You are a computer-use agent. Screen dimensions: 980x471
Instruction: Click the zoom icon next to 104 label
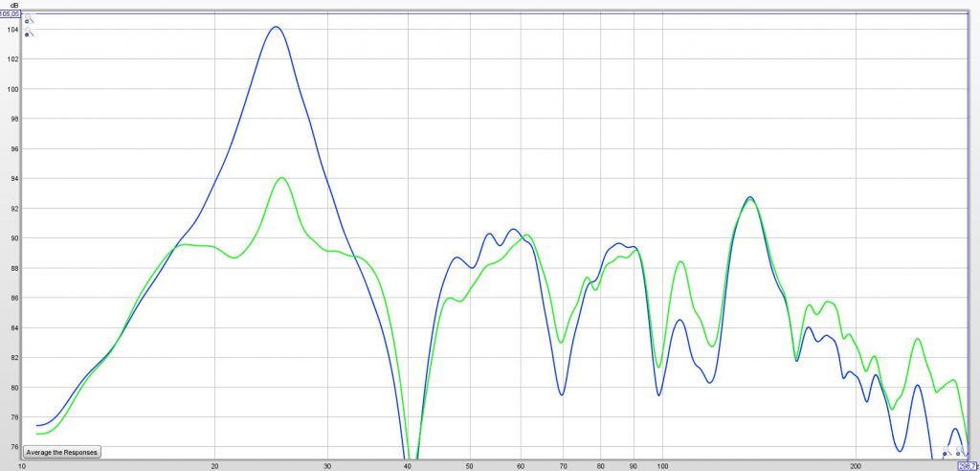coord(29,32)
